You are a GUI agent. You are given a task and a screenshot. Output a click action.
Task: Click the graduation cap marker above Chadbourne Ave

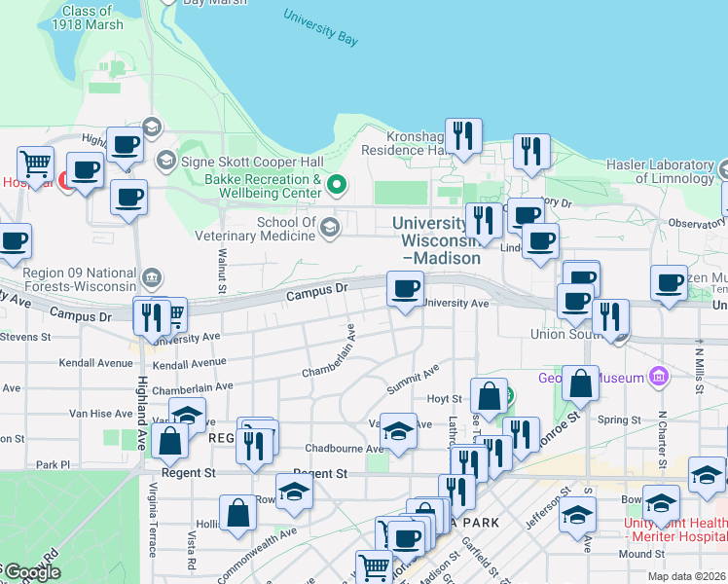point(398,434)
